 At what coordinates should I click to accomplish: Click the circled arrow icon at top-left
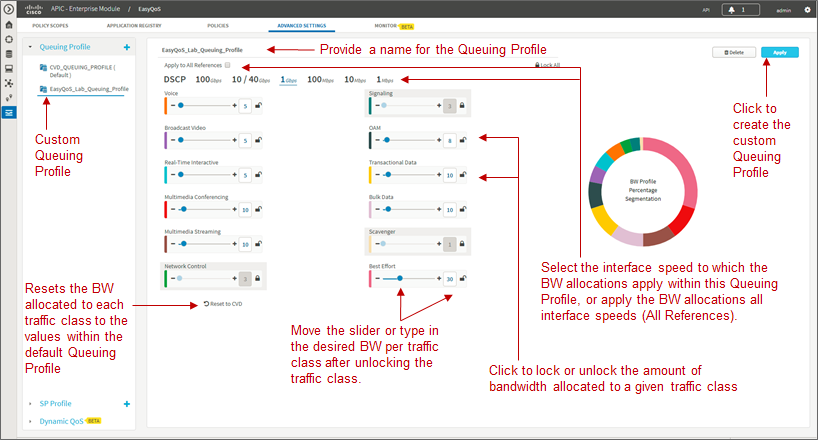[x=9, y=9]
